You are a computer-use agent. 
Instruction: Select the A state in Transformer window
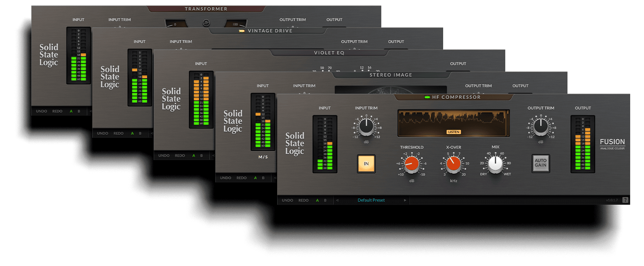click(71, 111)
